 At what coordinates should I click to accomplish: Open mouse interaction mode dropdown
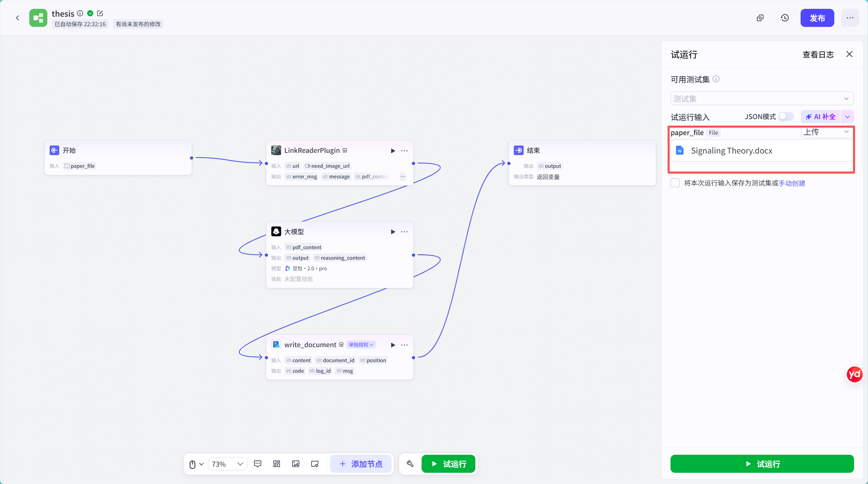coord(196,464)
